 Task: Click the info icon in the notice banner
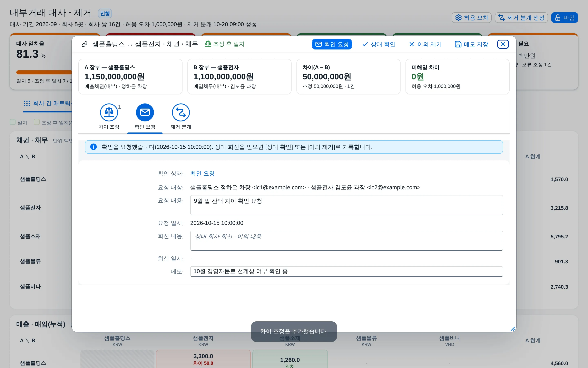click(x=93, y=147)
